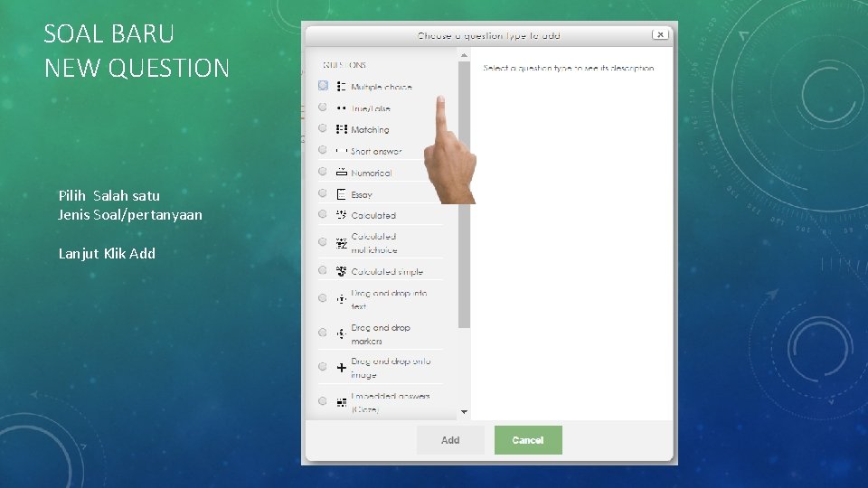Select the Calculated radio button
This screenshot has height=488, width=868.
(323, 214)
